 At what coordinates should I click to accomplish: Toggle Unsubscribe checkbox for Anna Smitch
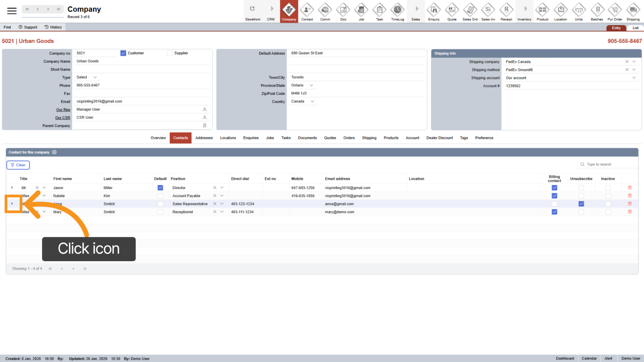tap(581, 204)
